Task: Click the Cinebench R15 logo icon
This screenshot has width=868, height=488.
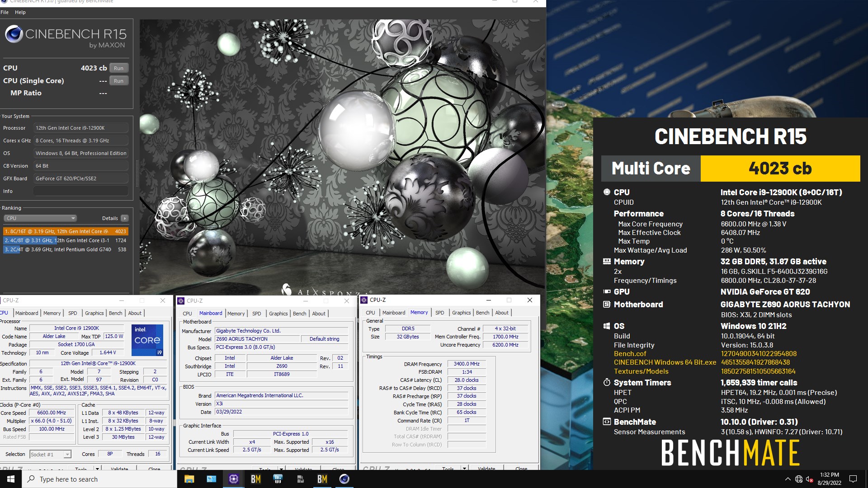Action: 14,34
